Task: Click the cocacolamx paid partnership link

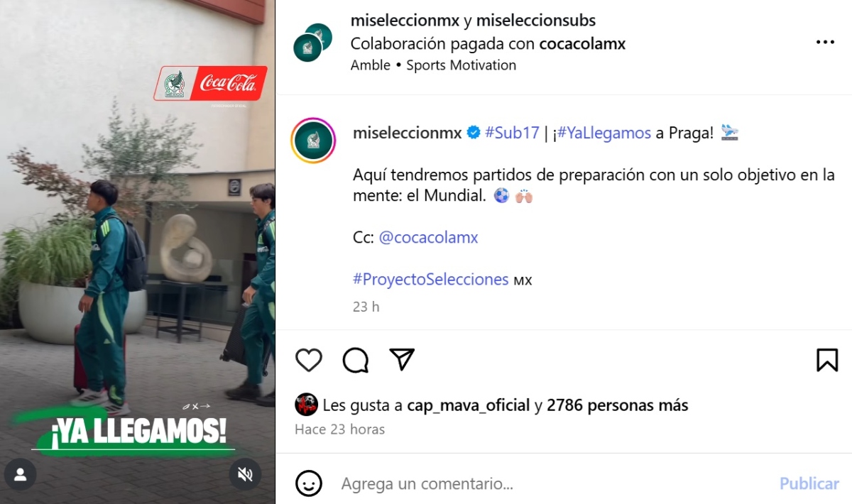Action: pos(582,43)
